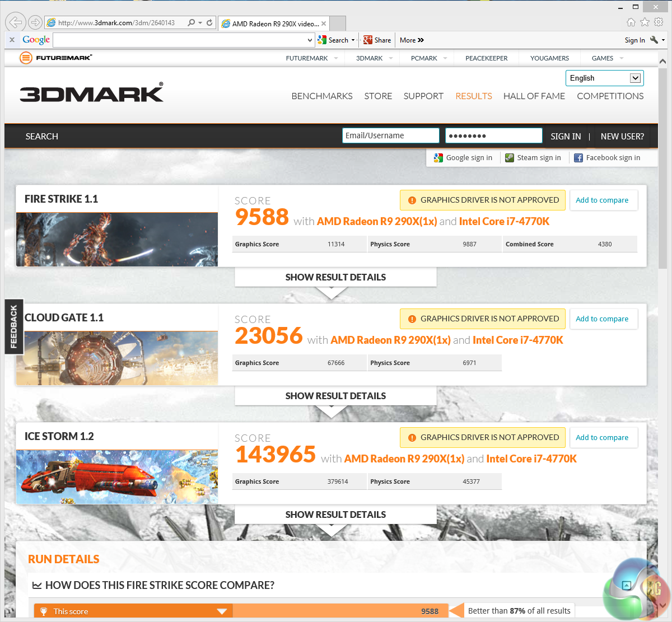Expand PCMARK menu dropdown arrow
Viewport: 672px width, 622px height.
445,58
